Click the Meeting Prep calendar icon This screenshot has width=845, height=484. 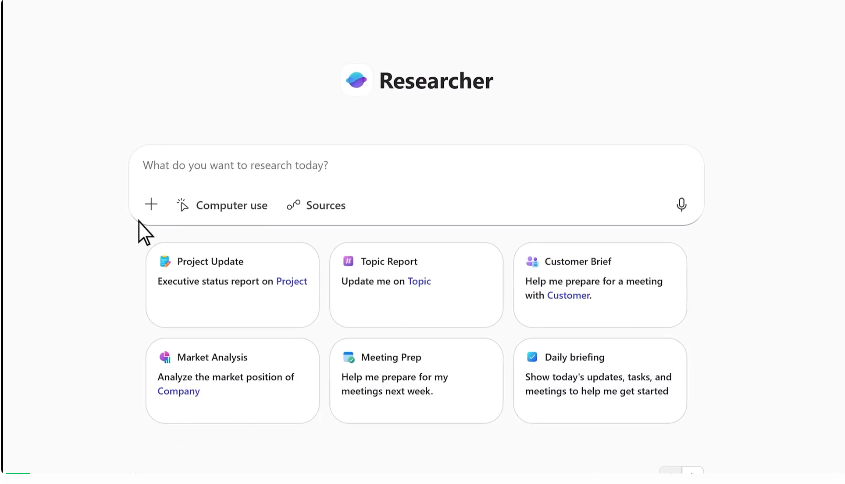tap(348, 357)
